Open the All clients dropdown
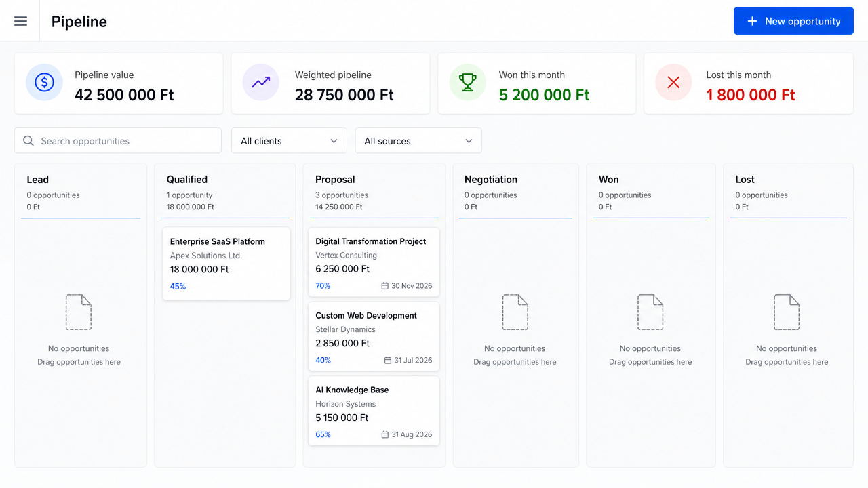 (x=289, y=141)
